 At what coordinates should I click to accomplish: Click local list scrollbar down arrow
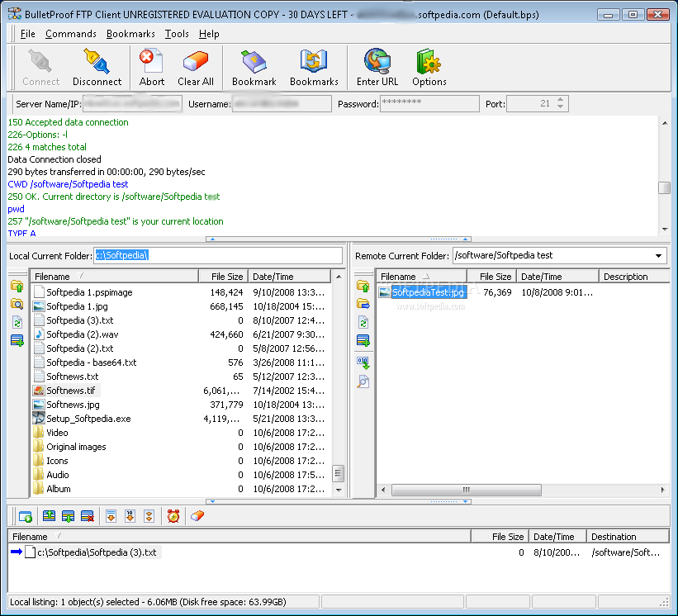(339, 490)
